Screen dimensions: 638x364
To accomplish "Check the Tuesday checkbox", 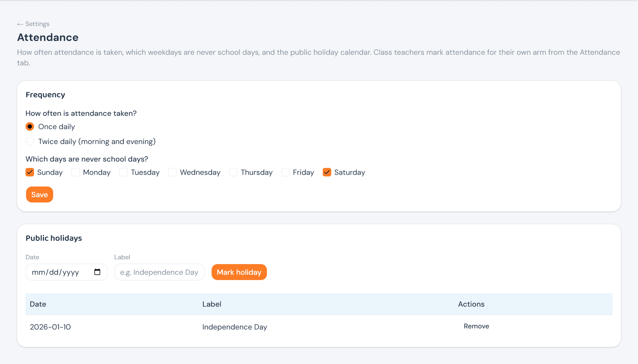I will [x=123, y=172].
